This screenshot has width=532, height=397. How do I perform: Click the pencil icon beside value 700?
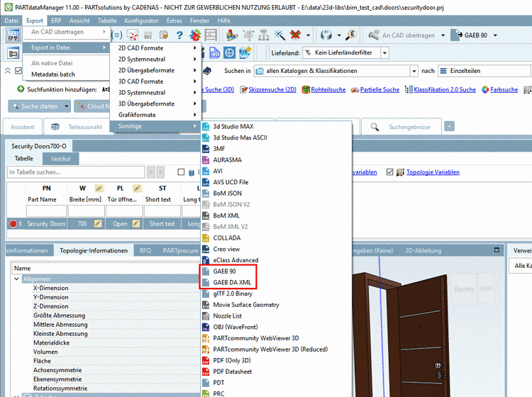(x=98, y=224)
